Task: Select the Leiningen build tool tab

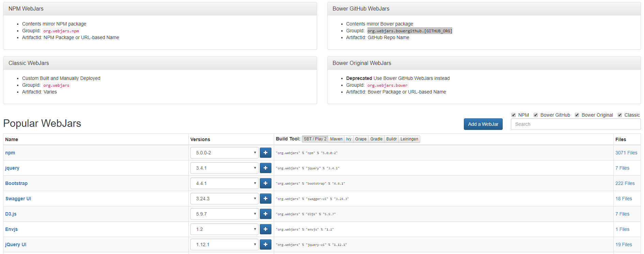Action: click(x=409, y=139)
